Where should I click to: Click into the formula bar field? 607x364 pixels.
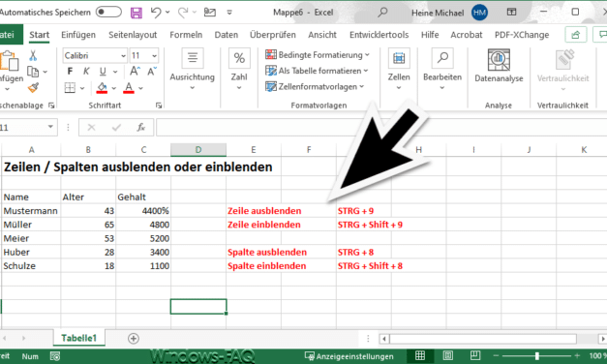(x=381, y=128)
